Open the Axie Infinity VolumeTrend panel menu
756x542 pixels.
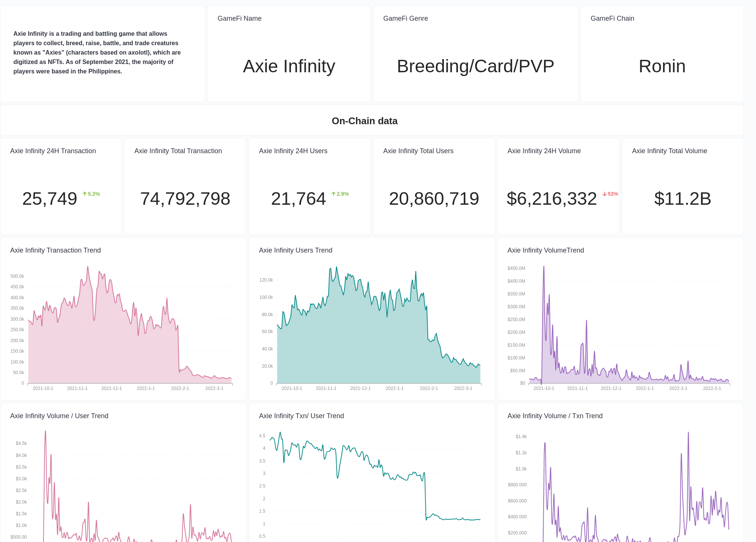coord(546,250)
